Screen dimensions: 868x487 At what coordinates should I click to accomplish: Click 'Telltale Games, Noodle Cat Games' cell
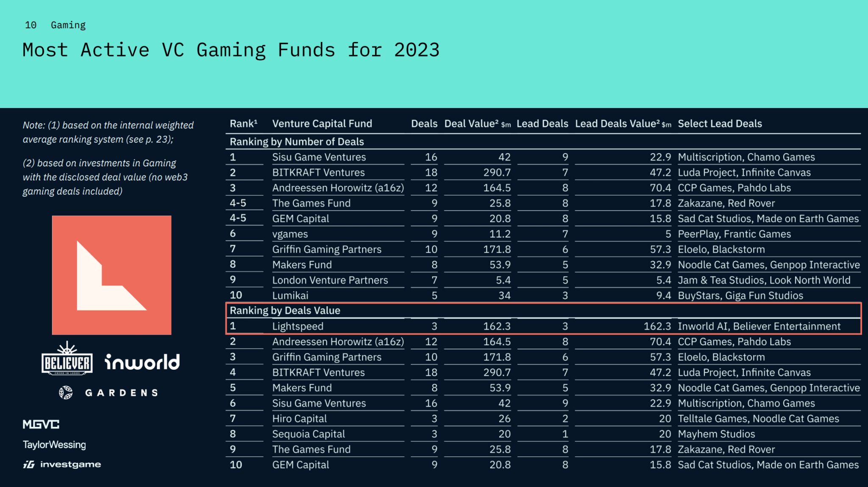(758, 419)
